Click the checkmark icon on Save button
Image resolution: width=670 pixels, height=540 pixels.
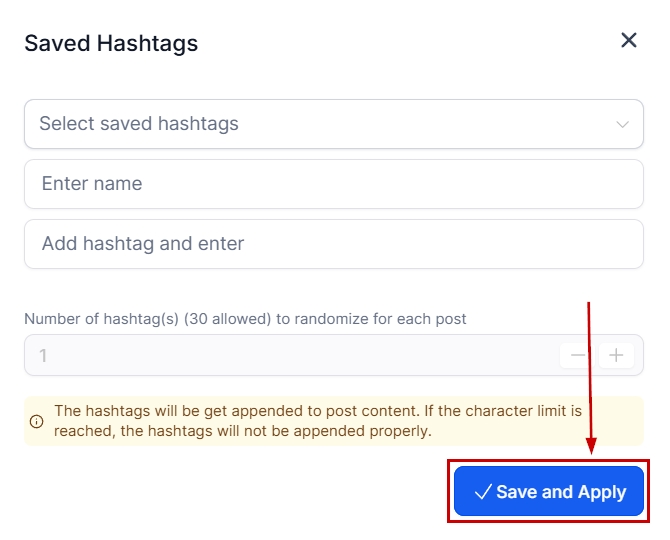[482, 492]
